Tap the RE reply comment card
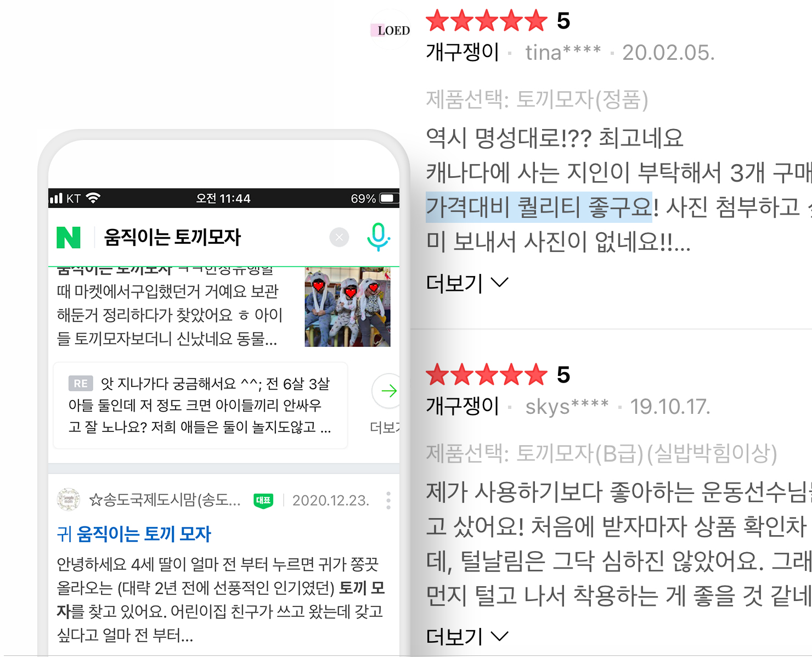The image size is (812, 657). [x=200, y=405]
